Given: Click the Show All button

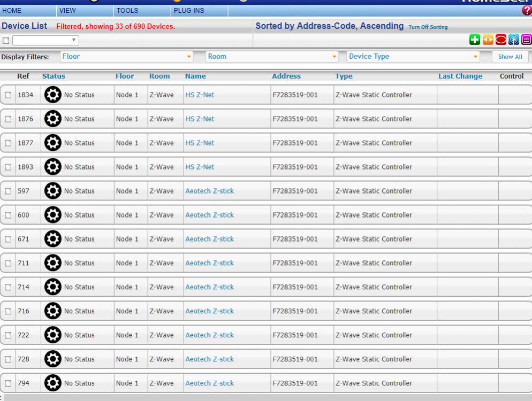Looking at the screenshot, I should click(510, 57).
